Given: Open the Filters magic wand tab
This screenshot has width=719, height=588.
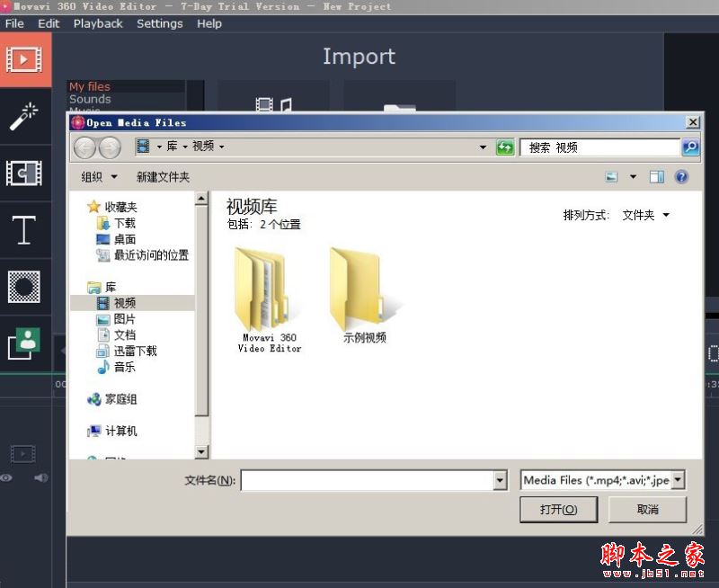Looking at the screenshot, I should [x=25, y=116].
